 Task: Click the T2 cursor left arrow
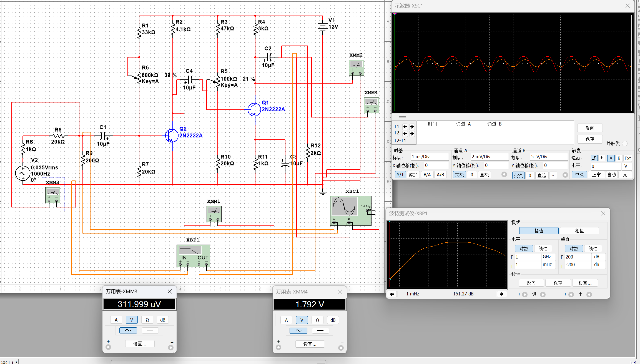(x=405, y=134)
